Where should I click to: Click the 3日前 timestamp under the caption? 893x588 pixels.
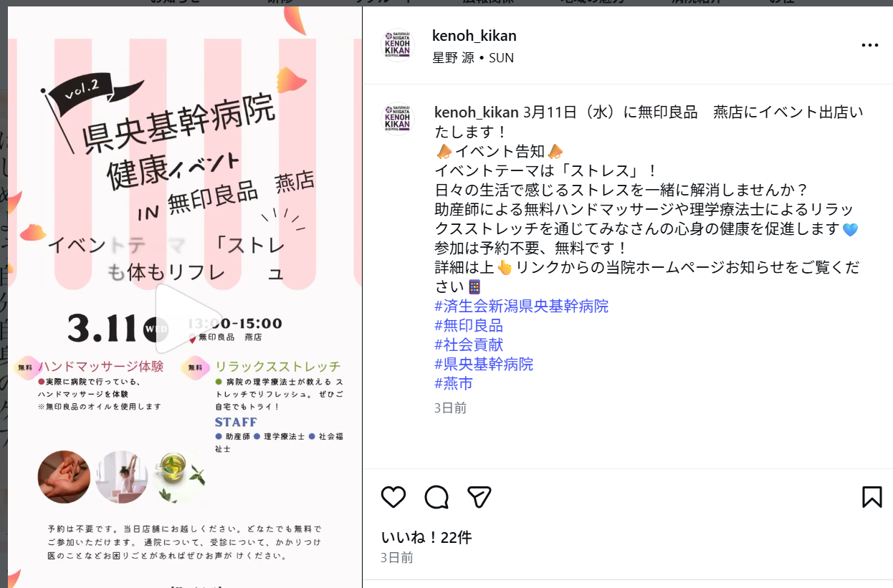pyautogui.click(x=451, y=408)
